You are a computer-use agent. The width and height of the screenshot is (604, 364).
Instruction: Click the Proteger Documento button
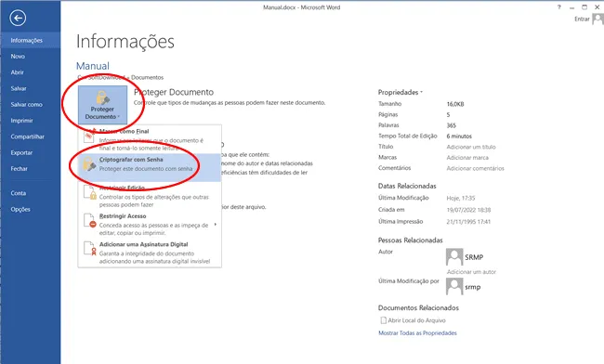[x=102, y=105]
